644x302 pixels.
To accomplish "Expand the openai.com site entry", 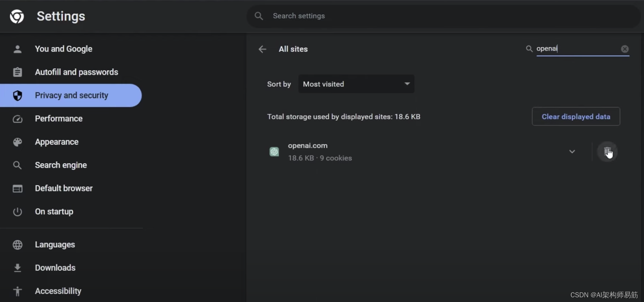I will click(572, 152).
